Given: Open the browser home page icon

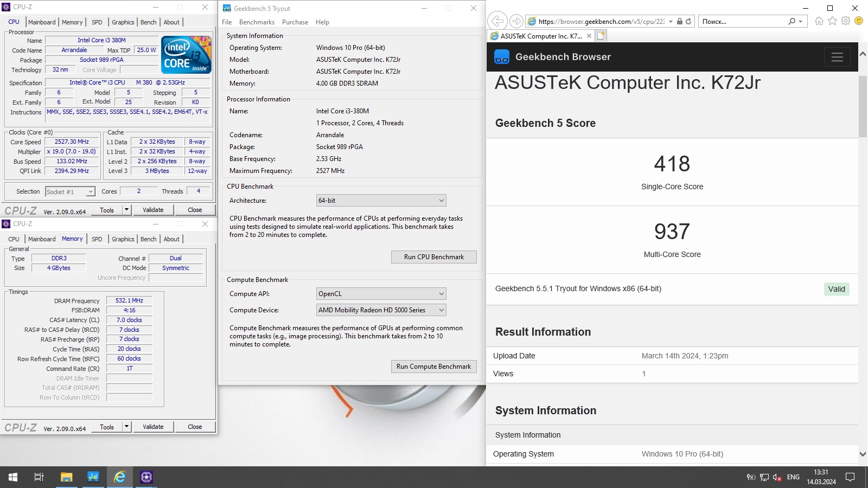Looking at the screenshot, I should click(x=819, y=21).
